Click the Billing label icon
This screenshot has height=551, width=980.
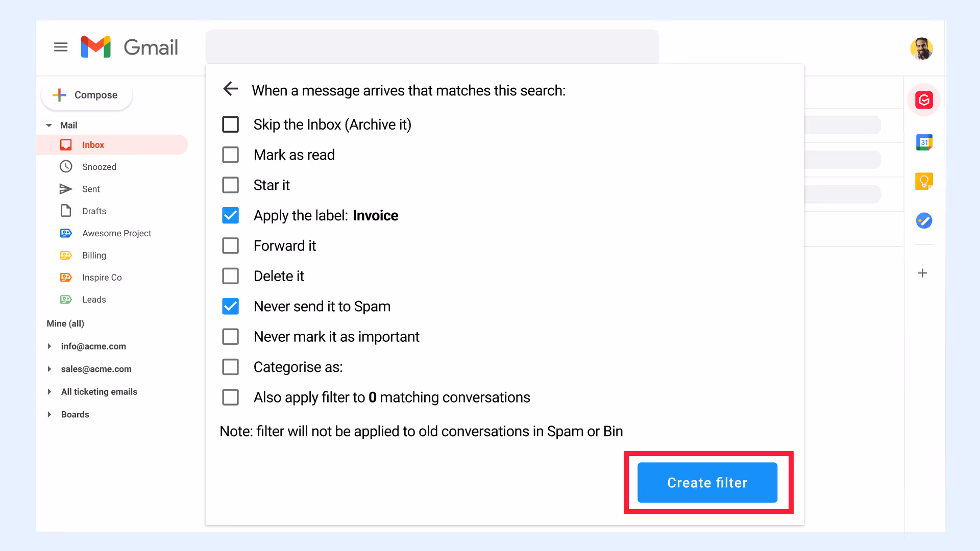[x=66, y=255]
